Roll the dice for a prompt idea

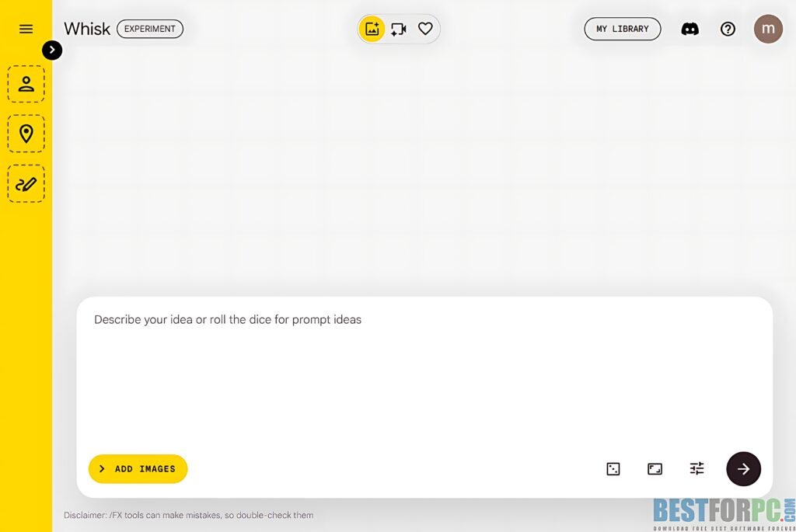[x=613, y=468]
